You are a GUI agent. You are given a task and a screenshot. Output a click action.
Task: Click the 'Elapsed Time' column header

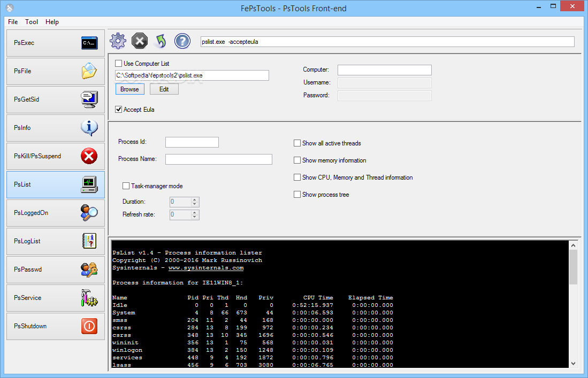(370, 298)
